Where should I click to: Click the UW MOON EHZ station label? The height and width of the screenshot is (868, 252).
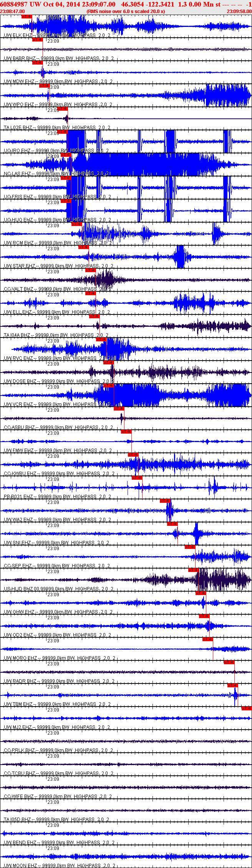pos(59,866)
